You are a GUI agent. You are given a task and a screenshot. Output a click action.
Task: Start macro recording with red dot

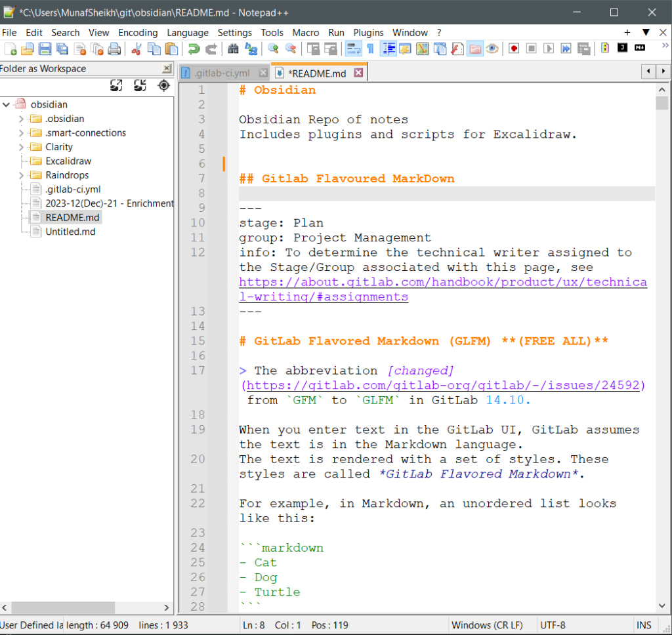(514, 49)
